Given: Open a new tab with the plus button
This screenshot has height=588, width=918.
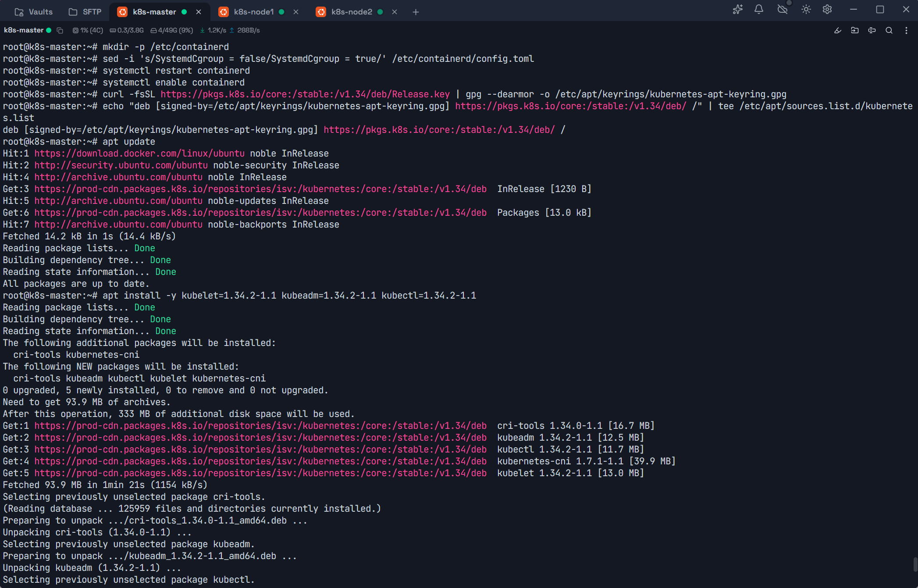Looking at the screenshot, I should pos(416,12).
